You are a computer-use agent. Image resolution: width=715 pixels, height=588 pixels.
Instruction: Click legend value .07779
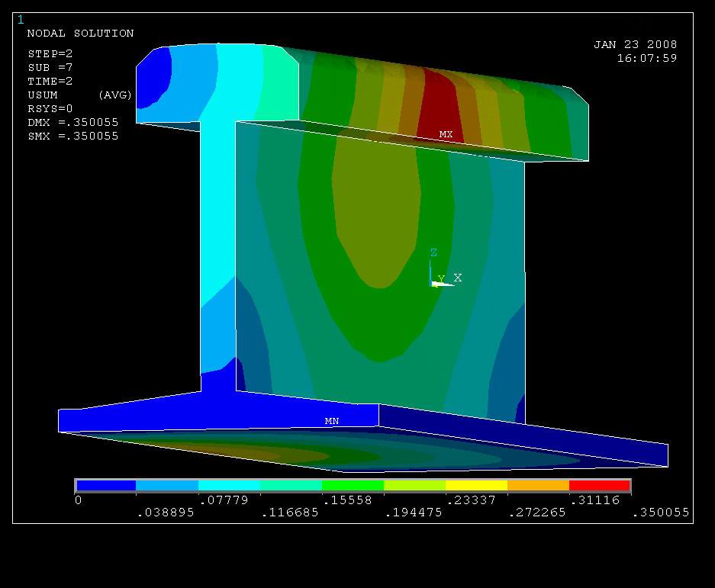[x=224, y=500]
